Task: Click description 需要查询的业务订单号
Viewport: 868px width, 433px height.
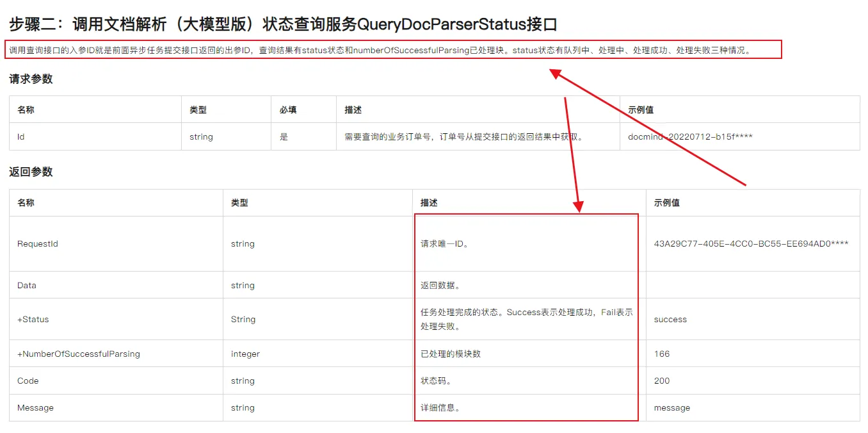Action: [465, 136]
